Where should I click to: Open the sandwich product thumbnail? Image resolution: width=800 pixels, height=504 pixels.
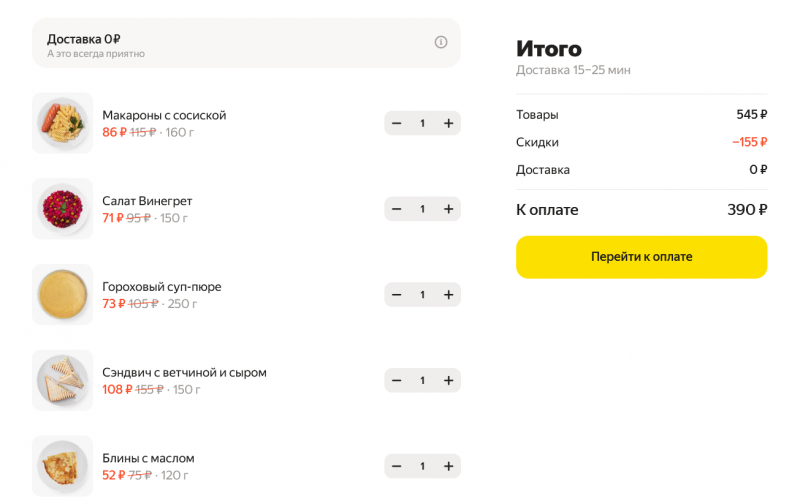[x=63, y=380]
